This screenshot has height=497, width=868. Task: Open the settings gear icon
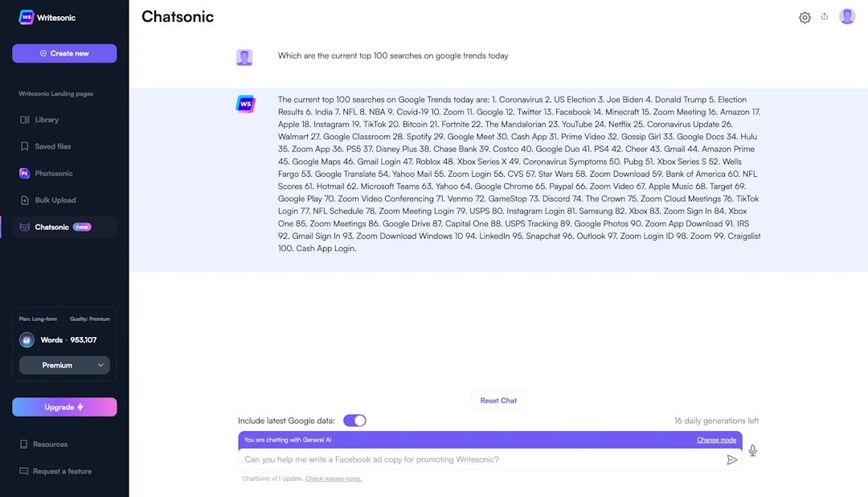805,16
